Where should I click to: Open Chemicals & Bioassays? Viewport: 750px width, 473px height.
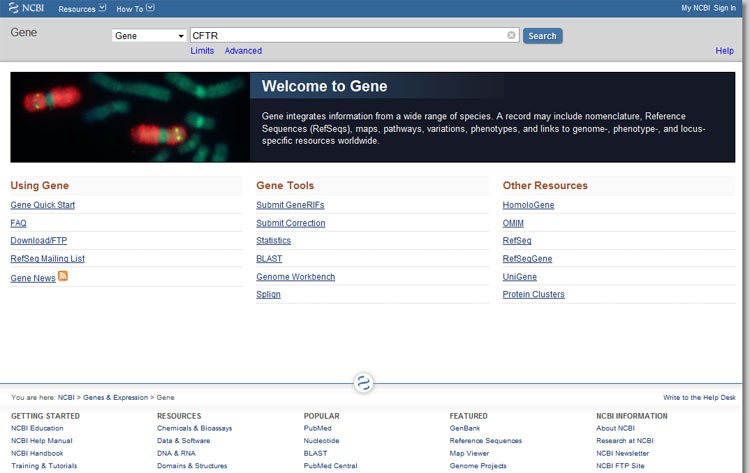tap(194, 428)
